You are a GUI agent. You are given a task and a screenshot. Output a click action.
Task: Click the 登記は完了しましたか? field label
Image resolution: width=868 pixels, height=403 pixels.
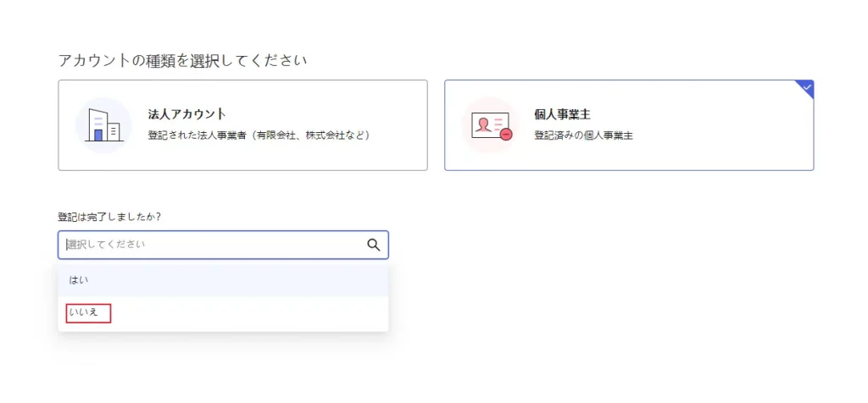point(109,217)
